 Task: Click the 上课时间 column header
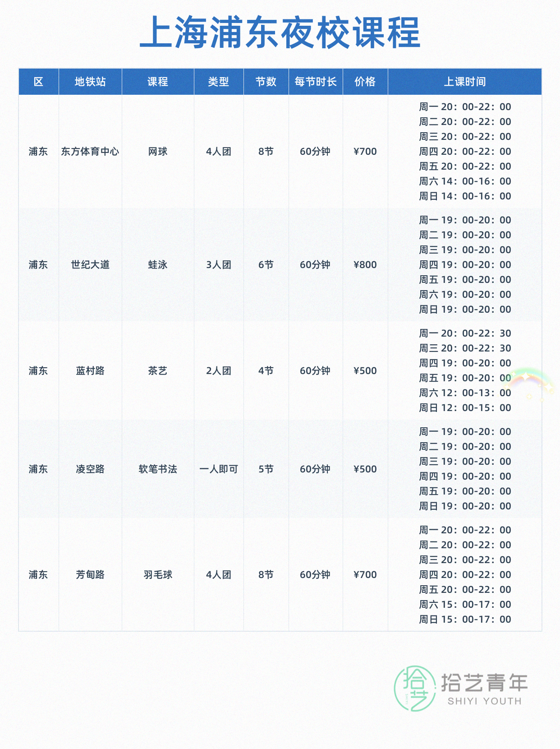tap(465, 82)
